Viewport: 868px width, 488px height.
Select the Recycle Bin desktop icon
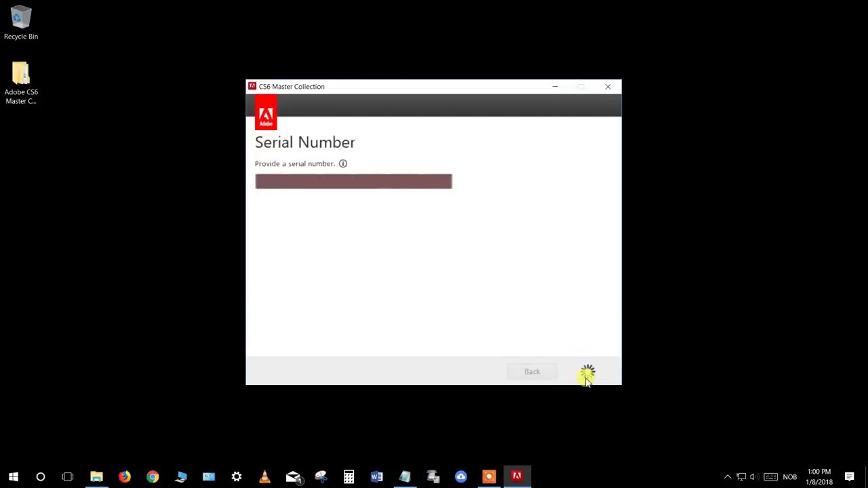(21, 23)
